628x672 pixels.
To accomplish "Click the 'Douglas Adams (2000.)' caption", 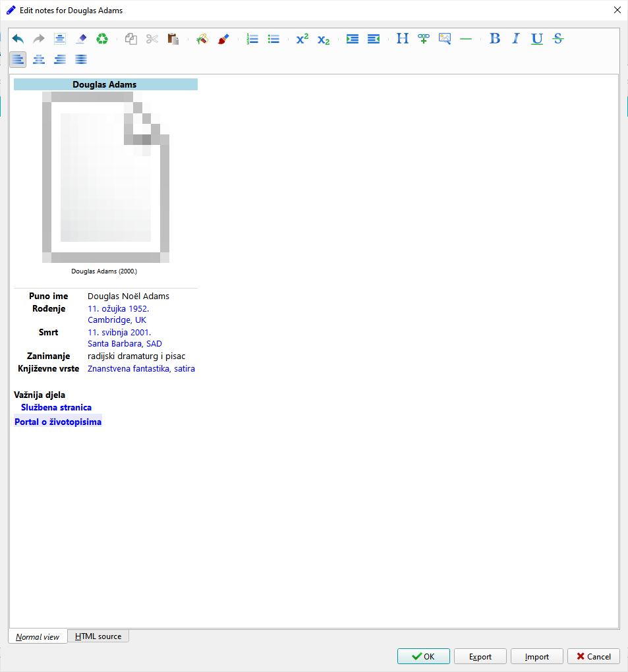I will pyautogui.click(x=104, y=271).
